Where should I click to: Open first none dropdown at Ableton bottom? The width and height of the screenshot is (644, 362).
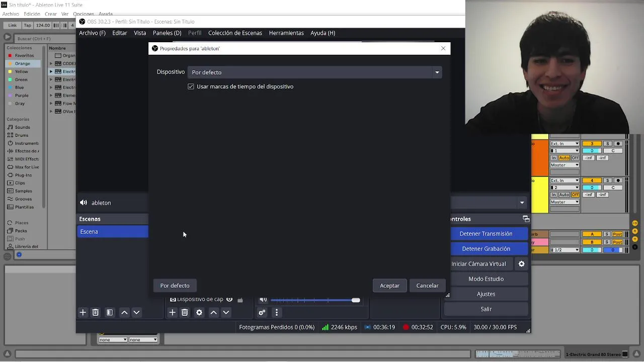[x=113, y=340]
